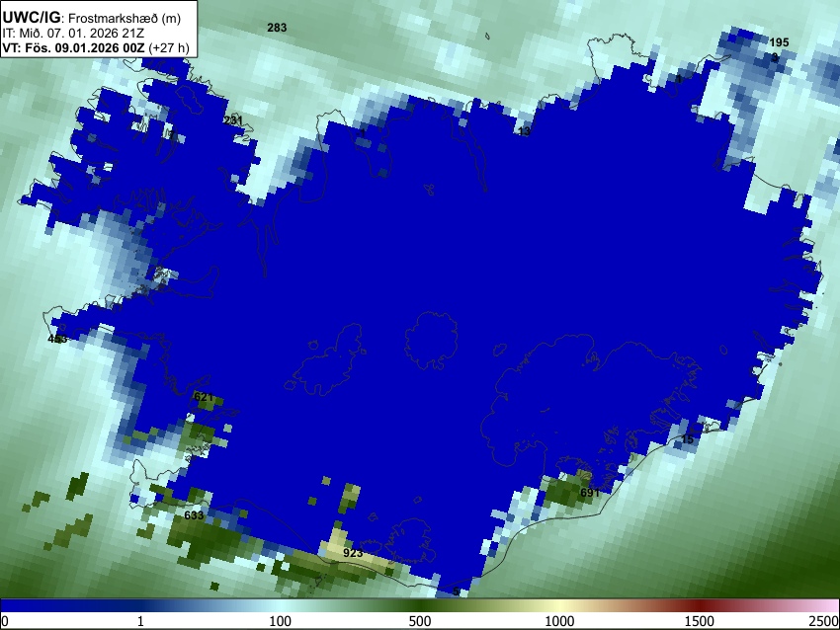
Task: Click the color scale tick label '0'
Action: [5, 621]
